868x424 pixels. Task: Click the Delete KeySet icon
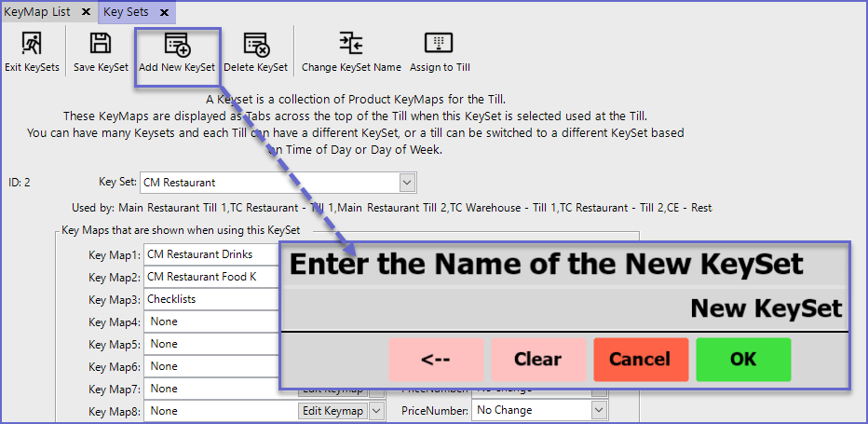[x=255, y=44]
